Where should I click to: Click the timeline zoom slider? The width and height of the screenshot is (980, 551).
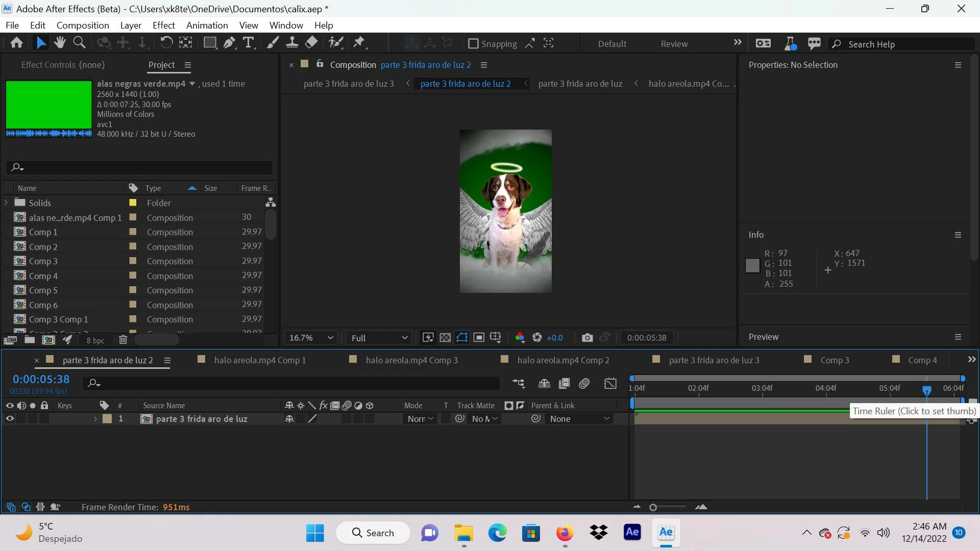coord(653,507)
